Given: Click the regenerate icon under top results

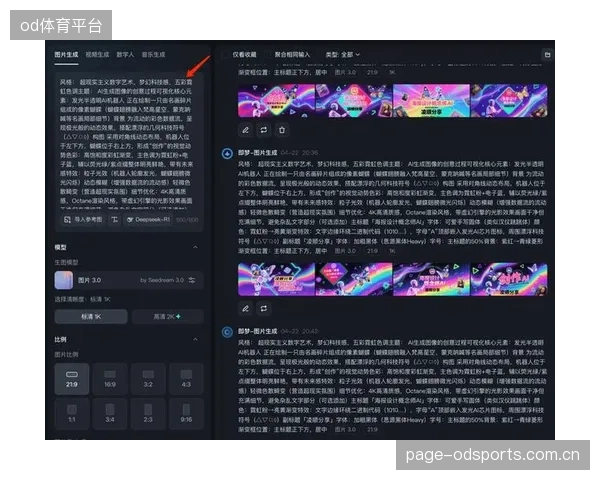Looking at the screenshot, I should [x=264, y=130].
